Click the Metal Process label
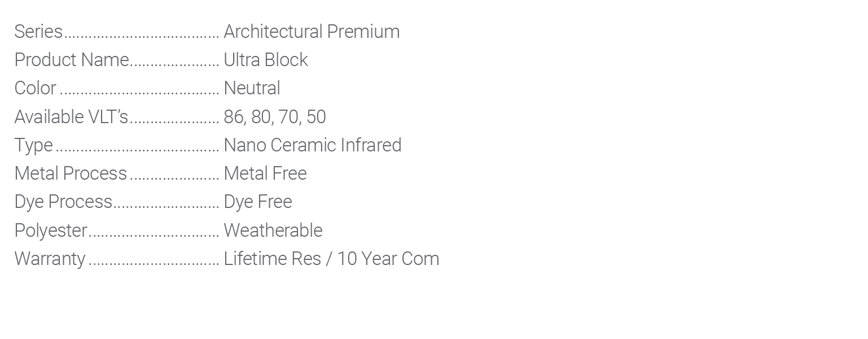 [x=71, y=173]
